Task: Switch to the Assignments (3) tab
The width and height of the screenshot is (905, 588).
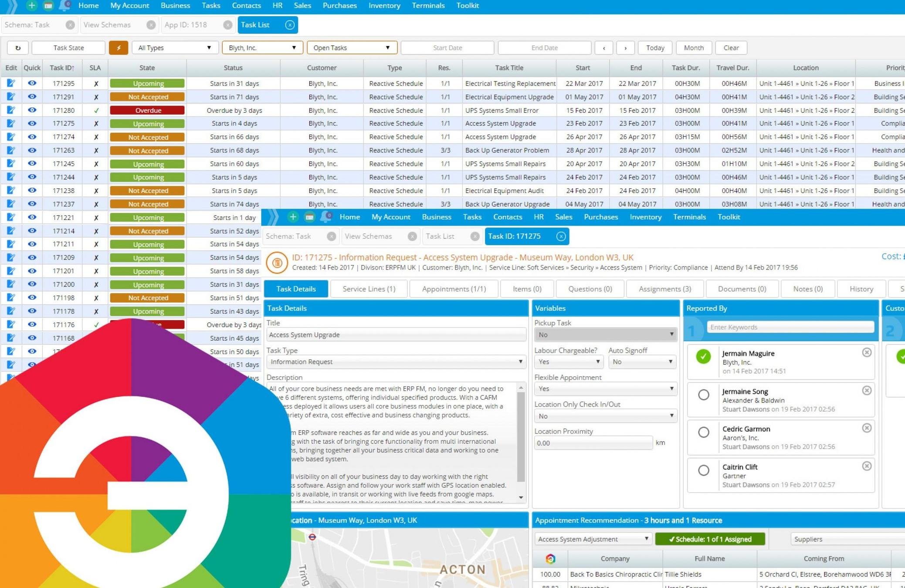Action: [664, 289]
